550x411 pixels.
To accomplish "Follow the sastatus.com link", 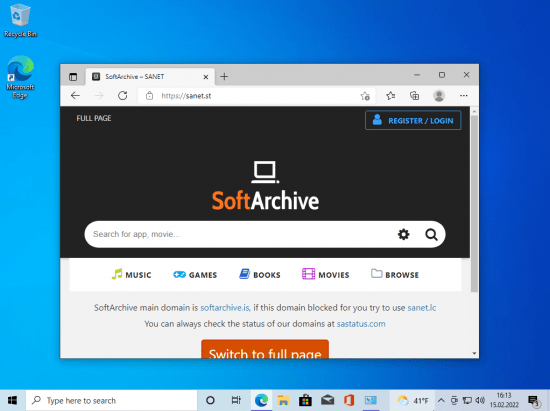I will (x=361, y=324).
